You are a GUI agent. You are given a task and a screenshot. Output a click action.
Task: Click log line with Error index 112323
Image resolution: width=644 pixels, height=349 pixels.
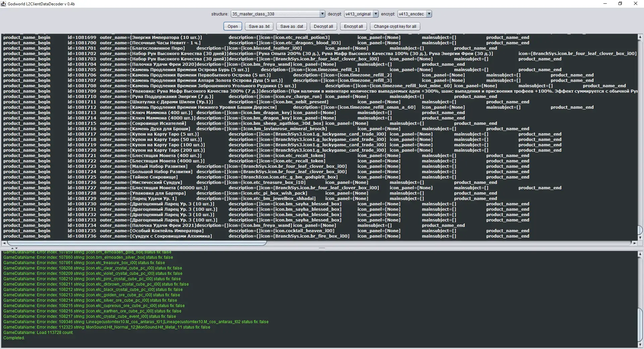click(x=107, y=327)
